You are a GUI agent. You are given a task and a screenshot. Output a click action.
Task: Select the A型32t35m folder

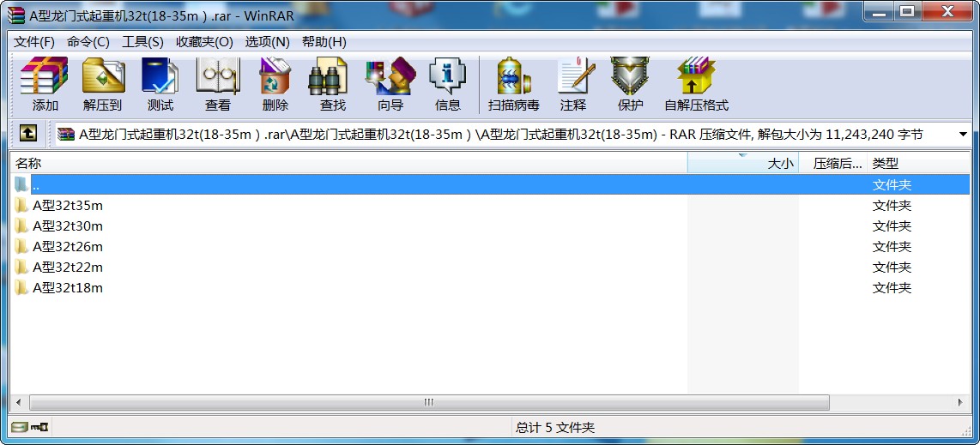point(67,206)
